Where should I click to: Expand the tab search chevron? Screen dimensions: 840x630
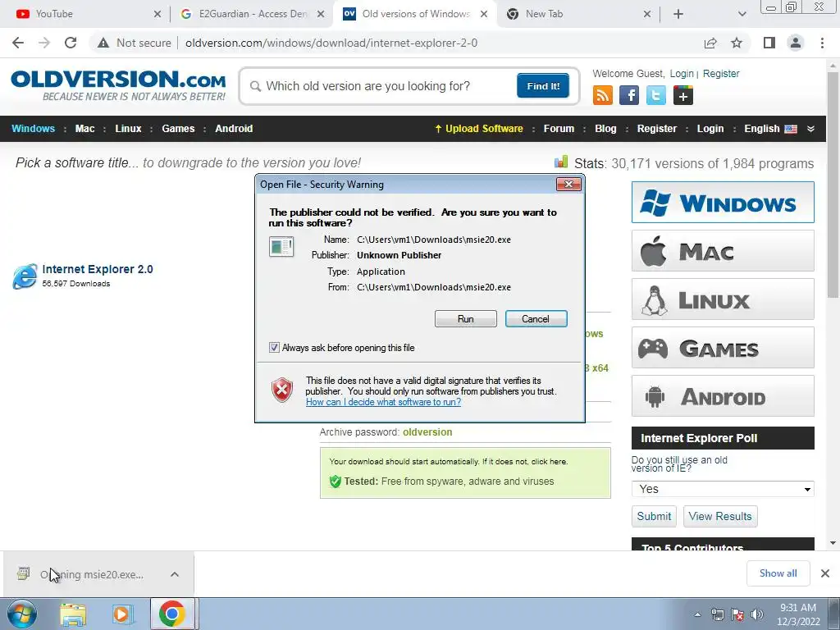[742, 14]
